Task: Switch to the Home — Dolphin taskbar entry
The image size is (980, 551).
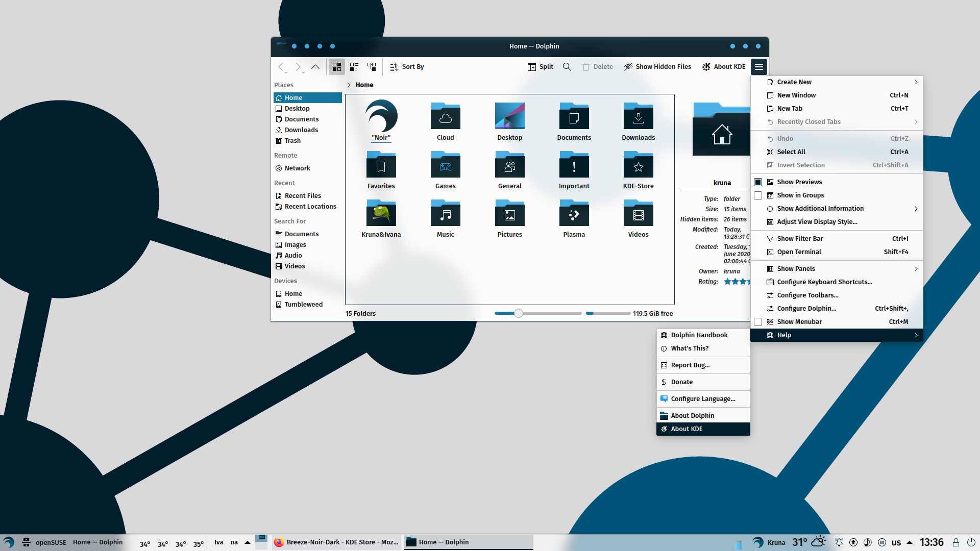Action: (469, 542)
